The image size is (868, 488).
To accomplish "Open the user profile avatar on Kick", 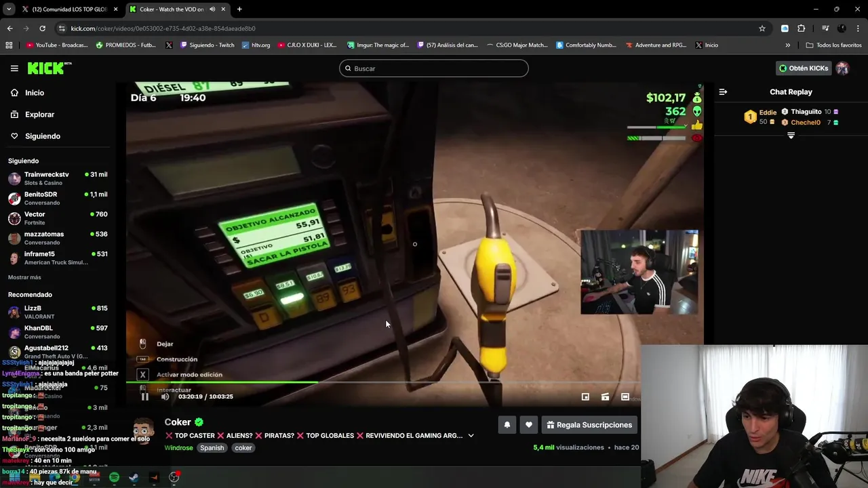I will pos(843,68).
